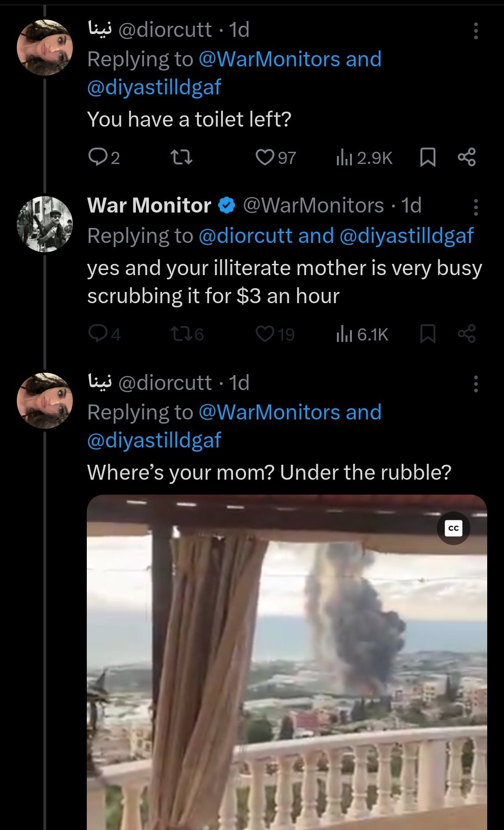View analytics showing 2.9K views
The image size is (504, 830).
[364, 158]
